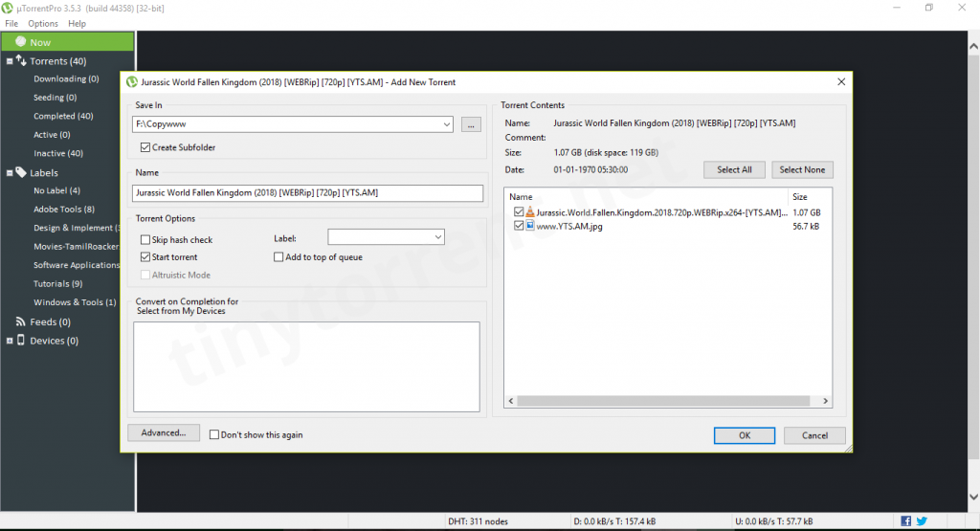
Task: Click the VLC cone icon of movie file
Action: pyautogui.click(x=530, y=212)
